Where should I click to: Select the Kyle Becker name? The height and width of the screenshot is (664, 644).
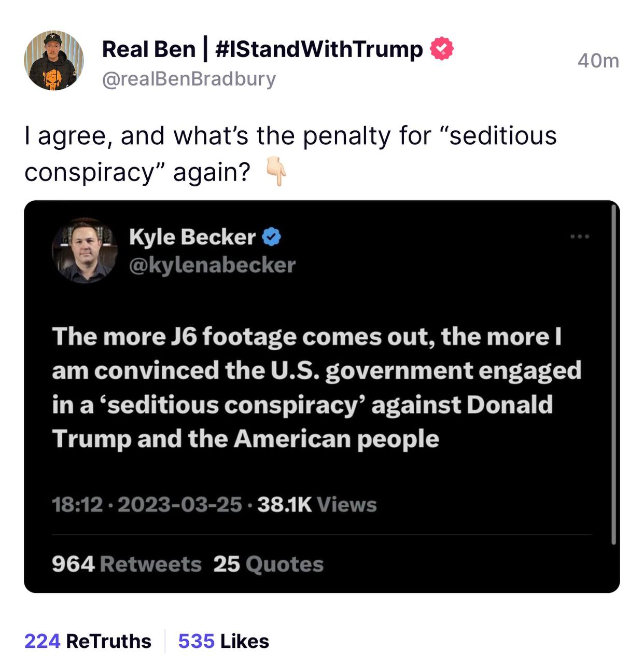(192, 237)
